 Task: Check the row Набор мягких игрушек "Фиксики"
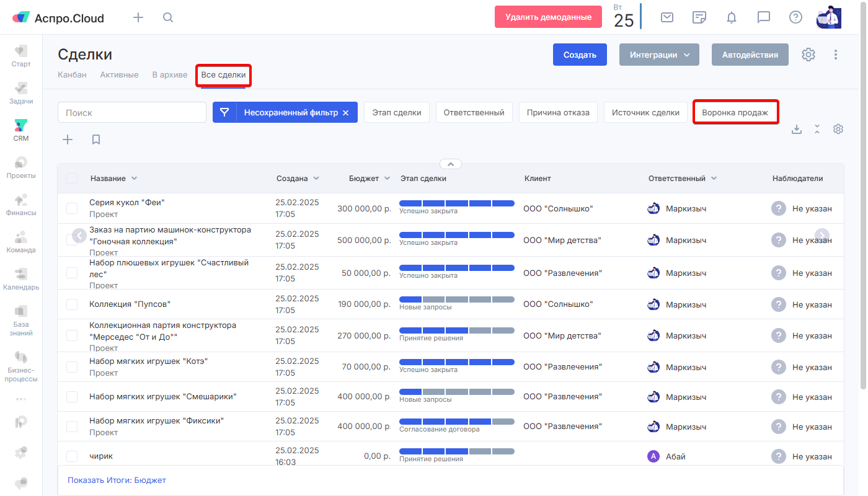[x=72, y=427]
